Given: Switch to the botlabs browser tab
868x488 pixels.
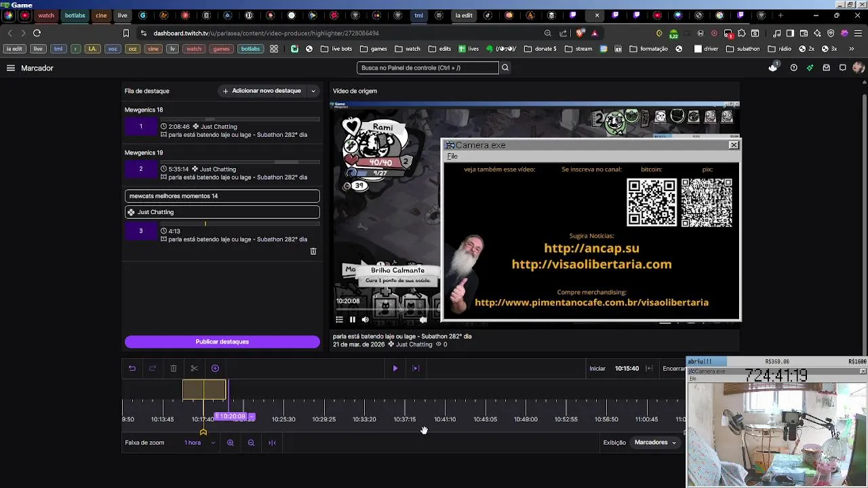Looking at the screenshot, I should (75, 15).
